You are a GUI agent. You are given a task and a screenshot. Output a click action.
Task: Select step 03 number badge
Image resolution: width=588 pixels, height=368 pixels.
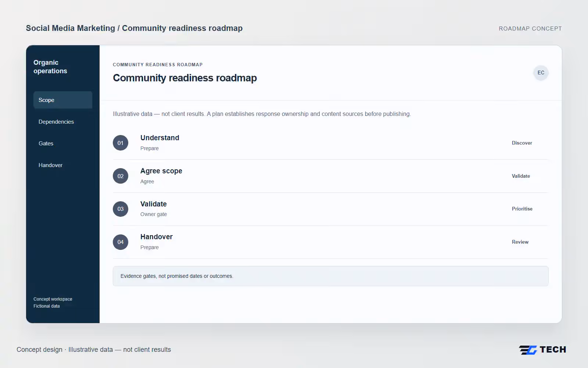click(121, 209)
